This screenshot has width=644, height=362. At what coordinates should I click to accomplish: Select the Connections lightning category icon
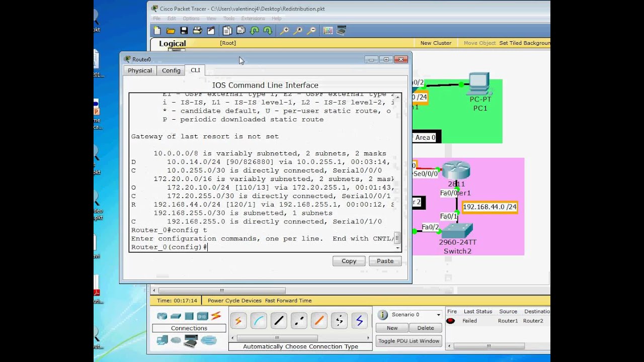[x=216, y=316]
